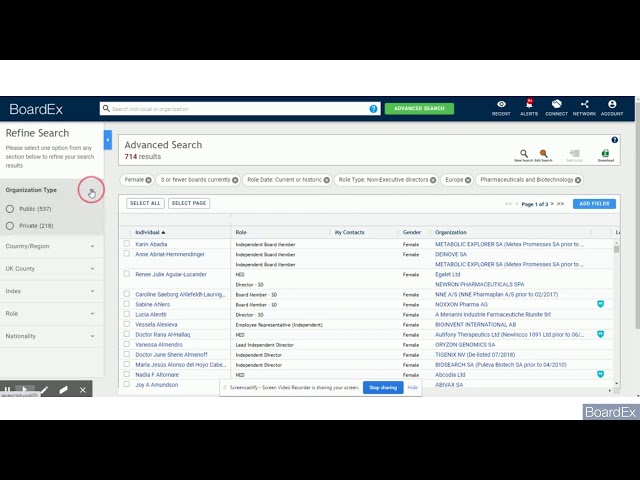Screen dimensions: 640x480
Task: Remove the Role Type filter chip
Action: pos(433,180)
